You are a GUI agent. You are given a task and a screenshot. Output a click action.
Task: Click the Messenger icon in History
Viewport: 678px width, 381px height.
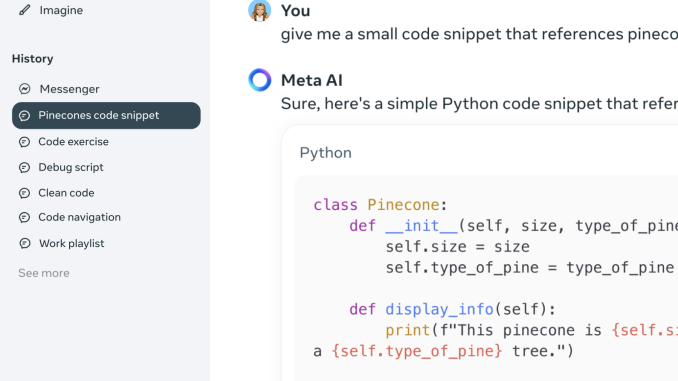click(x=25, y=89)
